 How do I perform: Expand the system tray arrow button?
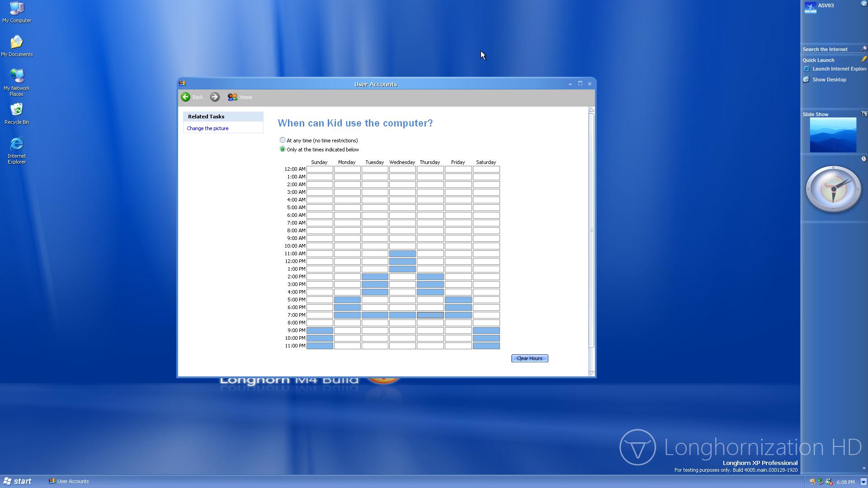tap(863, 482)
